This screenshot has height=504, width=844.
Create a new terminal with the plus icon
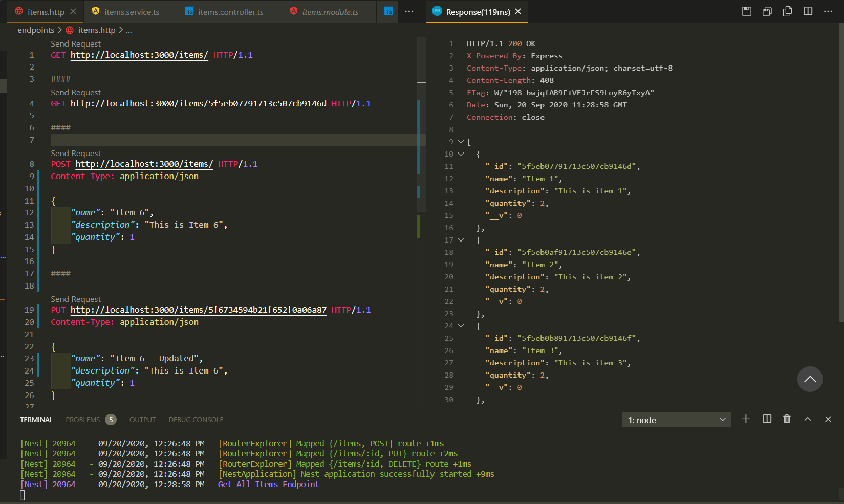(x=746, y=419)
